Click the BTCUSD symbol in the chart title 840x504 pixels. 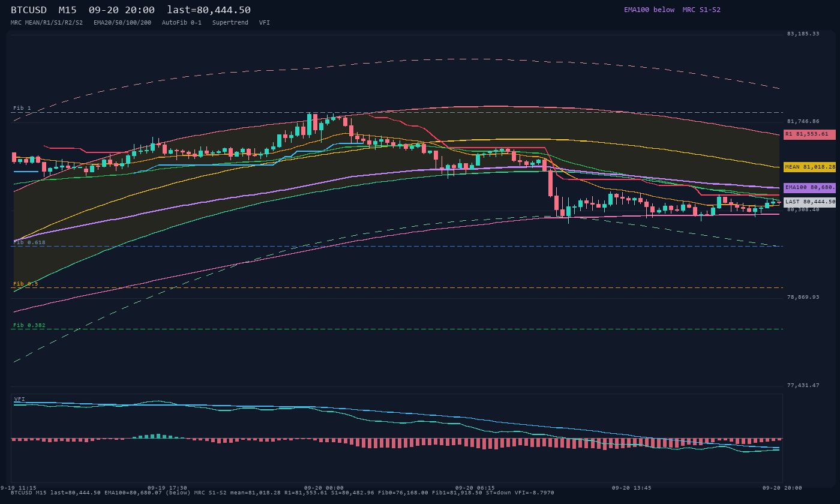(x=29, y=10)
